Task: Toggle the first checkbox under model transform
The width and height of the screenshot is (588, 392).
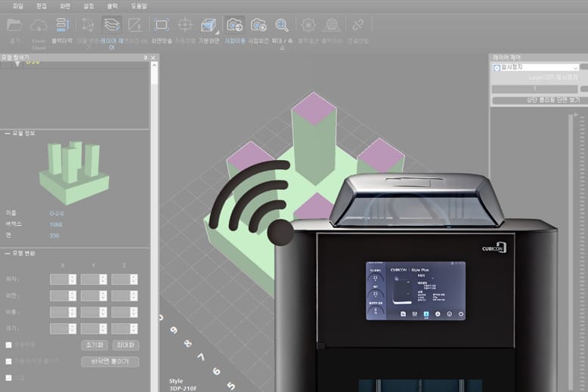Action: point(8,345)
